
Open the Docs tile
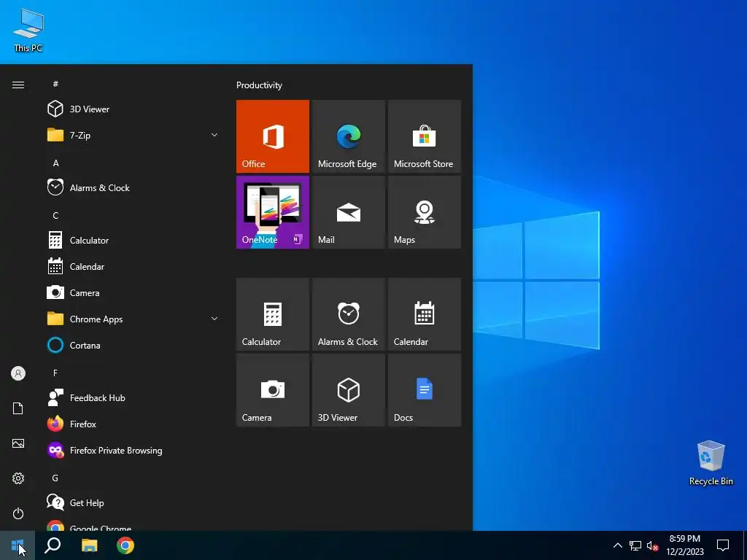coord(425,390)
